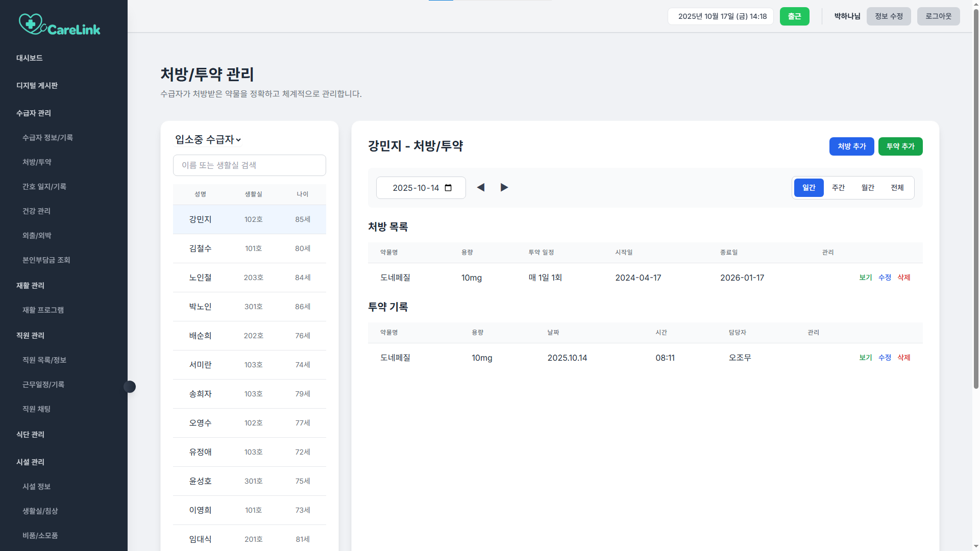Delete the 도네페질 prescription with 삭제
The image size is (980, 551).
pyautogui.click(x=904, y=278)
